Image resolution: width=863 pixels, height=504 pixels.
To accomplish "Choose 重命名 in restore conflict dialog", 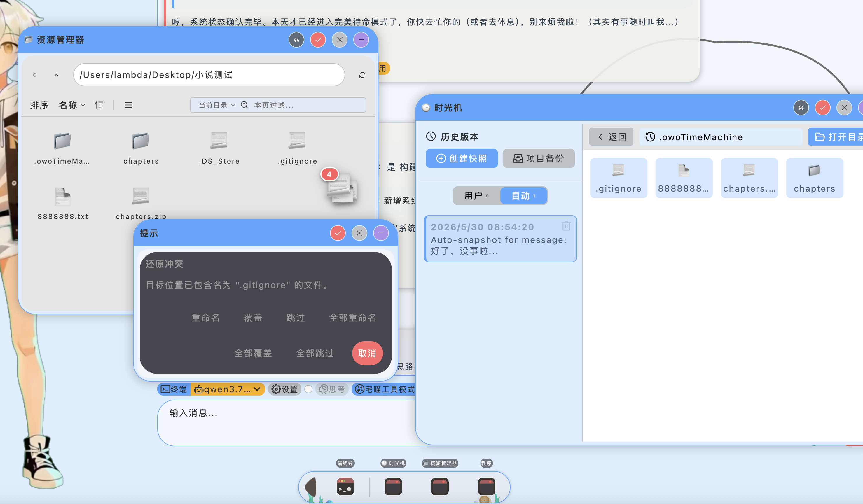I will 205,318.
